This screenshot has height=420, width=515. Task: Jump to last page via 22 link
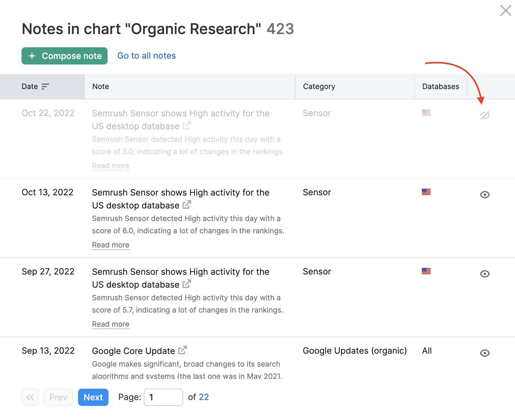(203, 397)
